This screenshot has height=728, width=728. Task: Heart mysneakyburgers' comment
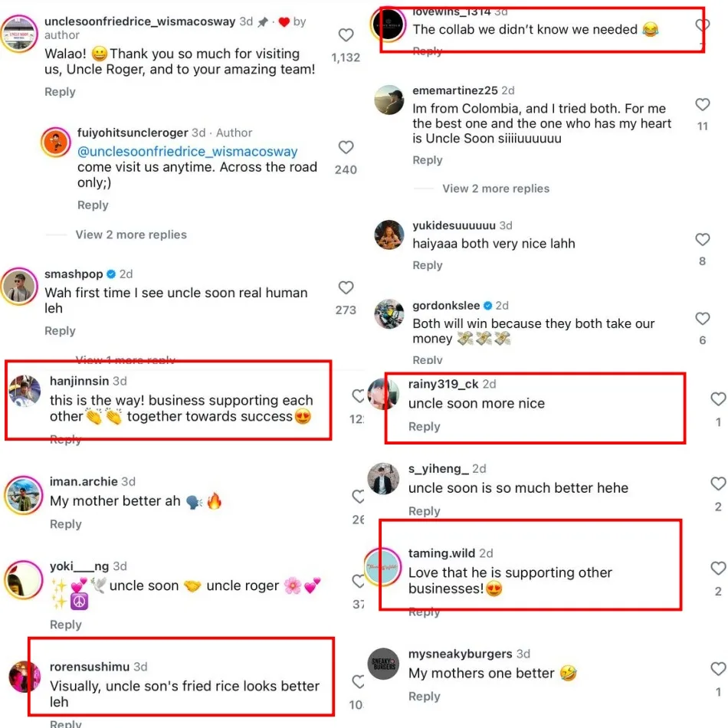718,669
